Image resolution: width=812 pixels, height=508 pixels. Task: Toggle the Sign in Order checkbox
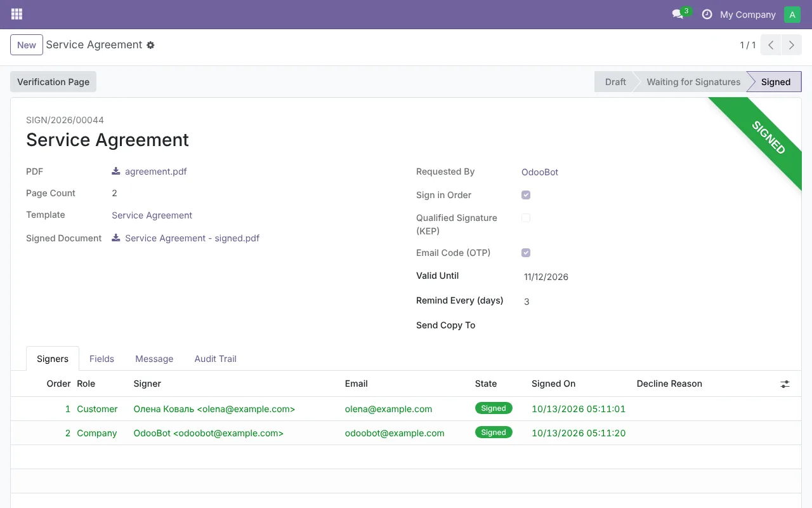click(526, 195)
